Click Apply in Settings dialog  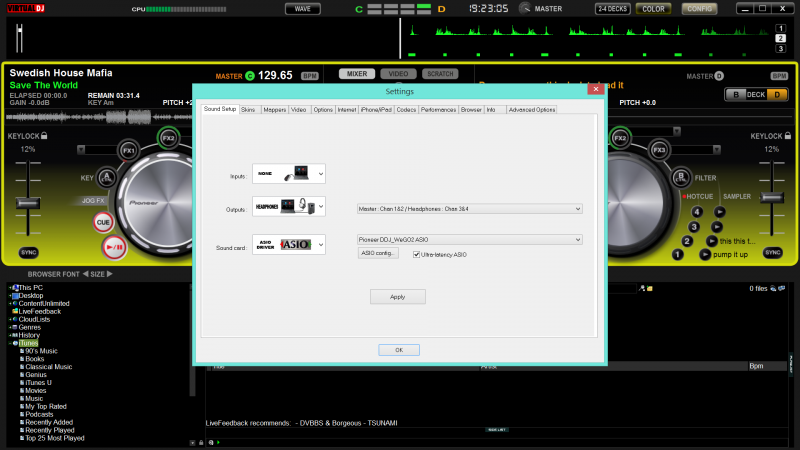(x=397, y=296)
